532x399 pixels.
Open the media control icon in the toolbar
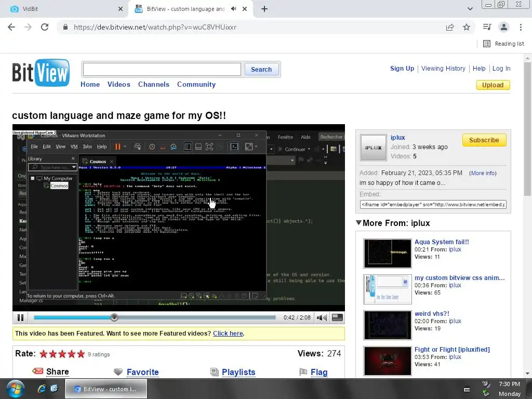tap(487, 27)
